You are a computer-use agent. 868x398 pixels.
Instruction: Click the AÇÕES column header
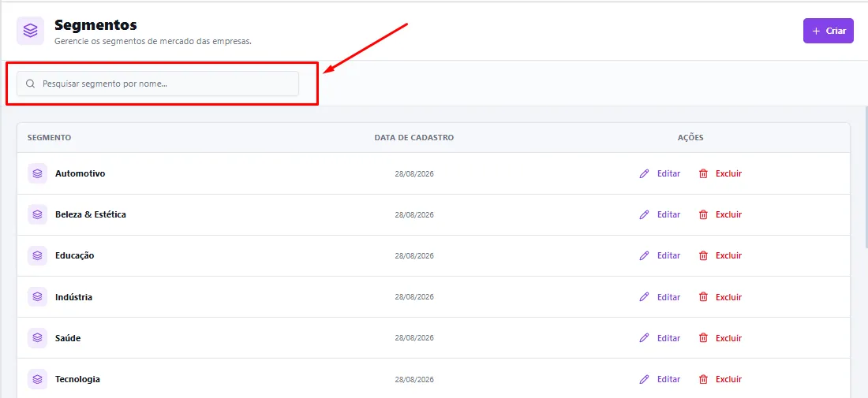click(x=690, y=138)
